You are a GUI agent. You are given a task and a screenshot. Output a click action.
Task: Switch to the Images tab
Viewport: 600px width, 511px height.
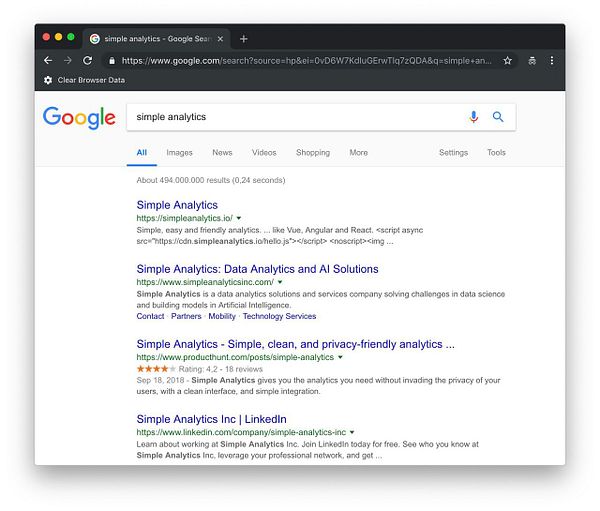pyautogui.click(x=179, y=152)
